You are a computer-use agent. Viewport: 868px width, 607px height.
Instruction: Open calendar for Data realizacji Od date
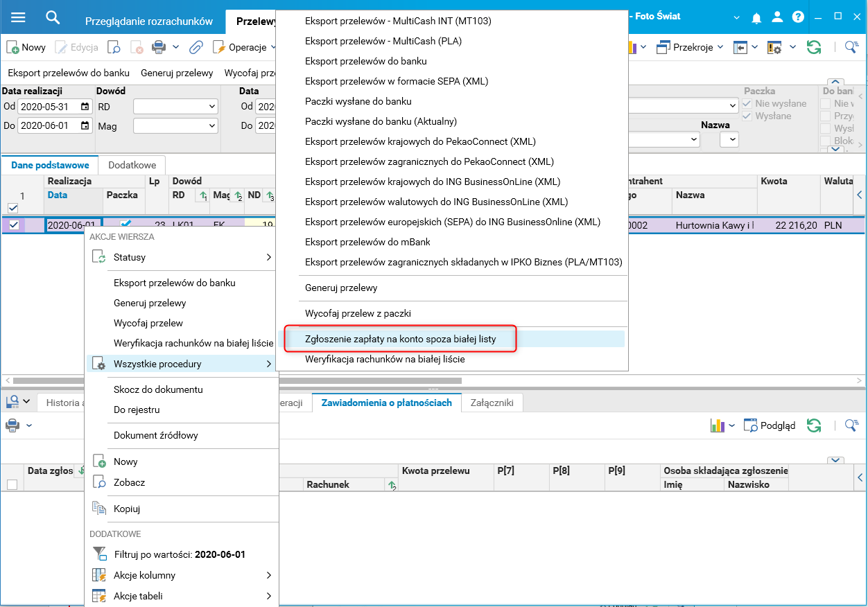click(x=85, y=107)
